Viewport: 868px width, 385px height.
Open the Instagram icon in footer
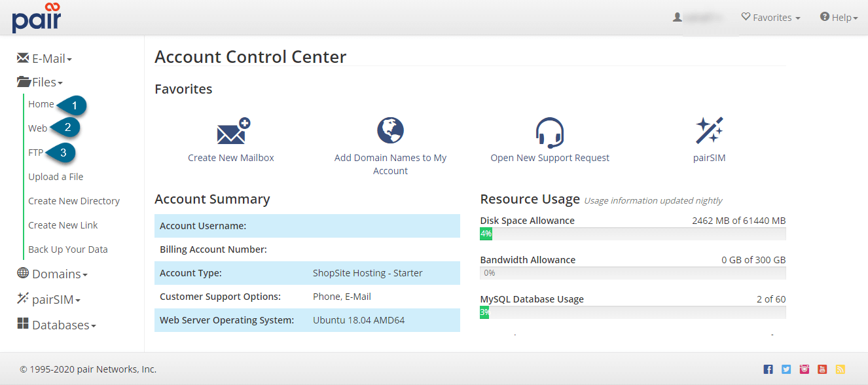coord(805,369)
